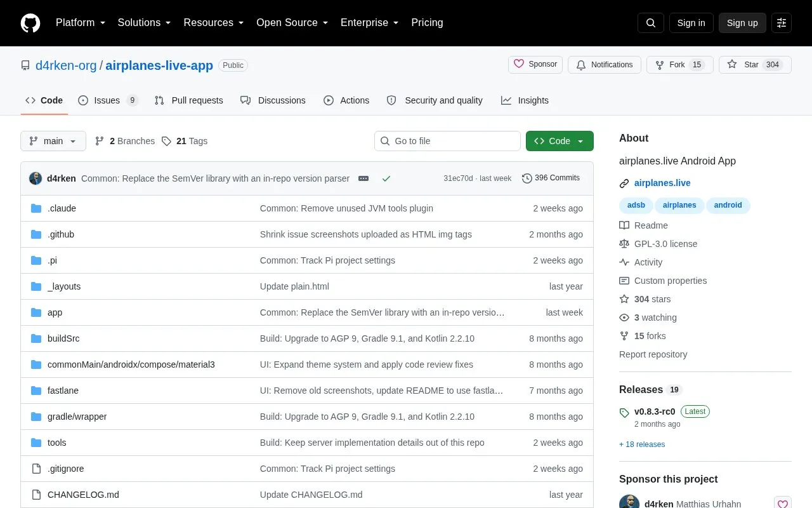This screenshot has width=812, height=508.
Task: Open the .claude folder
Action: pos(62,208)
